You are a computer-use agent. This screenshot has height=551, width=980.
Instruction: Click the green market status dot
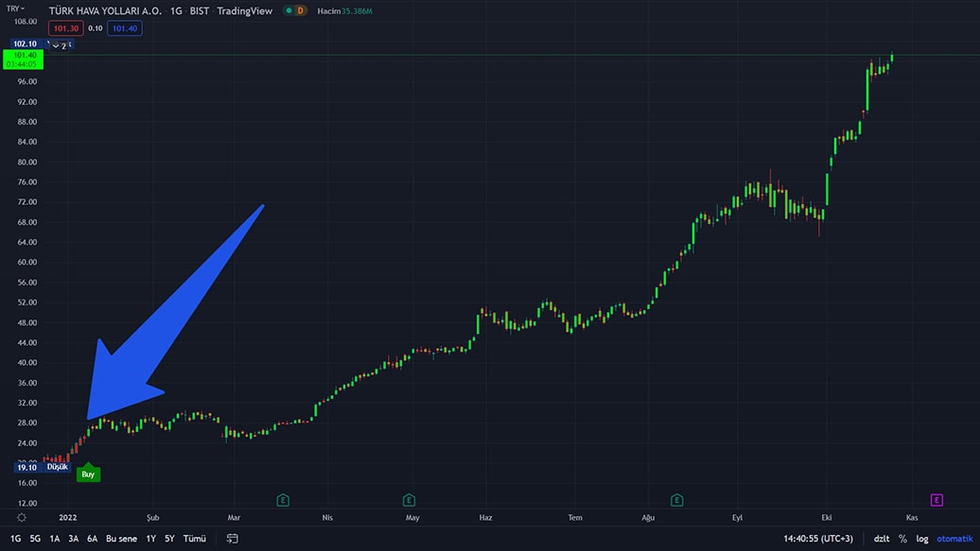289,10
